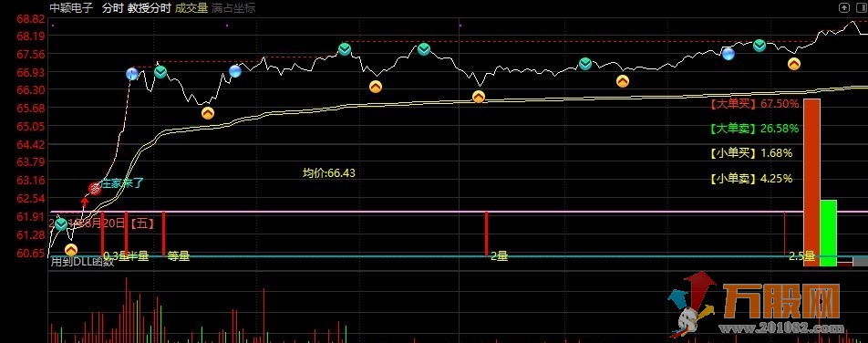This screenshot has width=868, height=343.
Task: Click the blue sphere near 67.56 at right
Action: (728, 54)
